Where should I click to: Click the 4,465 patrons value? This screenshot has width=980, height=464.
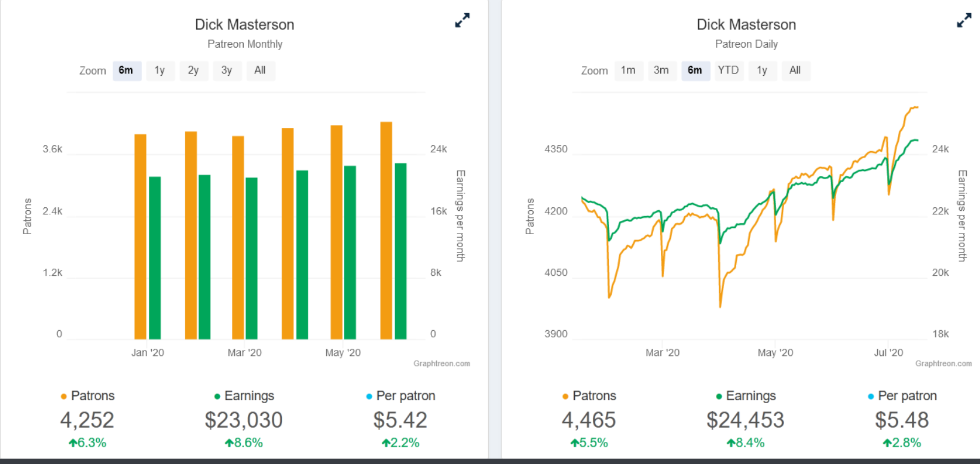click(589, 420)
